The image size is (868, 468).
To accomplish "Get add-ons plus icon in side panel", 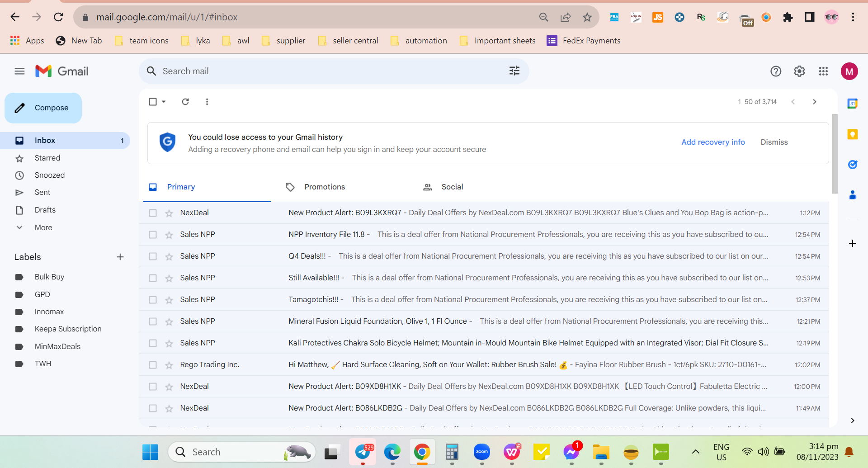I will (x=853, y=243).
